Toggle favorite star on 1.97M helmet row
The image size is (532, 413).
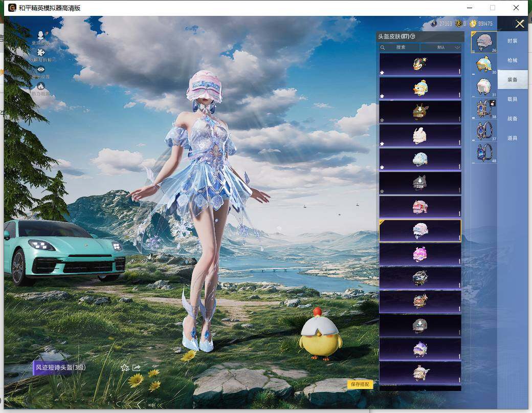click(x=382, y=120)
